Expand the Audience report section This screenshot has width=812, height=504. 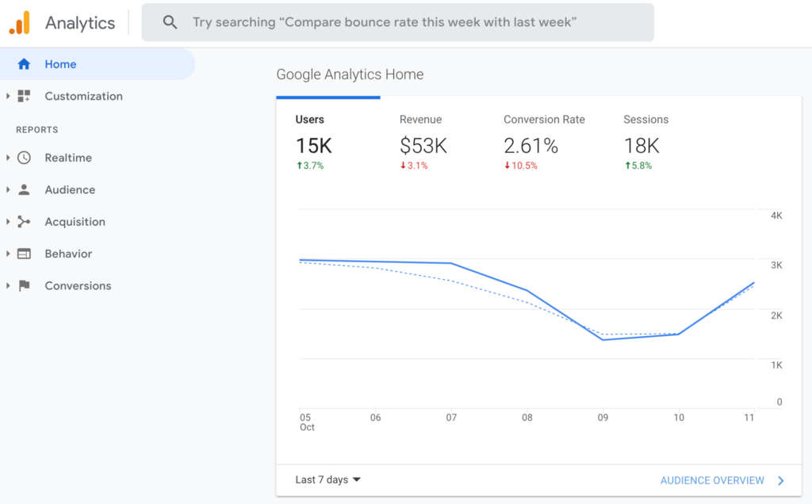click(x=7, y=189)
